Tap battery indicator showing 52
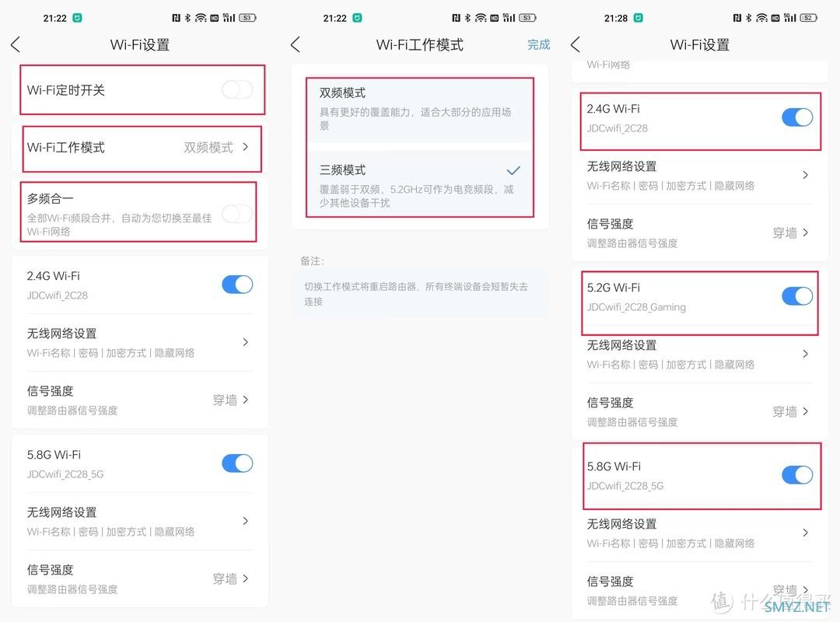Viewport: 840px width, 622px height. tap(808, 18)
